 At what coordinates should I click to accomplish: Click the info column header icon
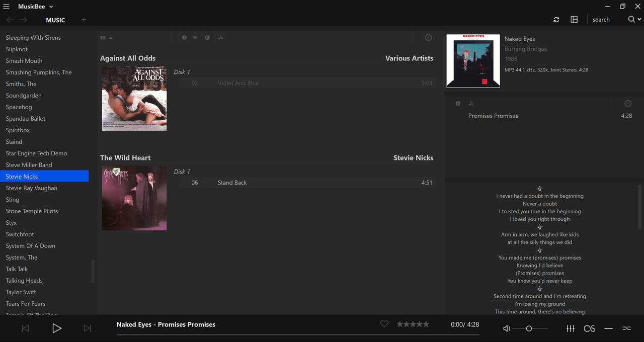[184, 38]
